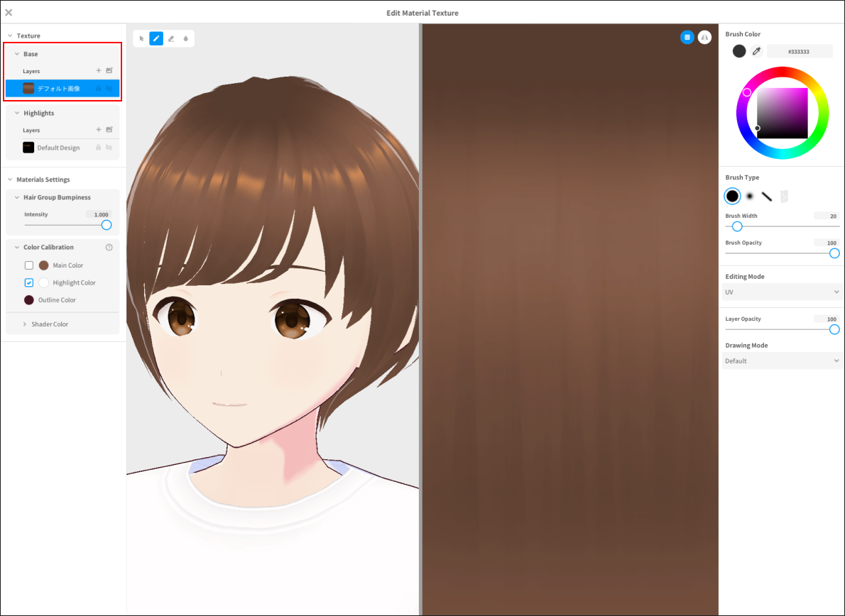Toggle the mirror painting button above the canvas
845x616 pixels.
point(704,37)
